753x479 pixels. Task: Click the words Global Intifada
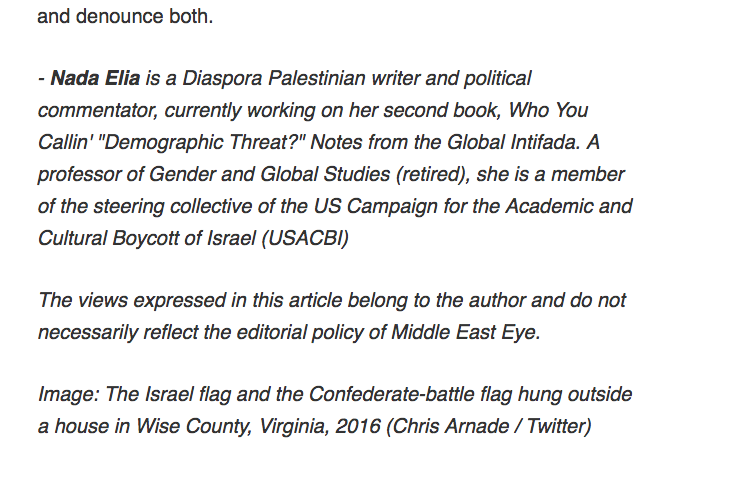click(x=513, y=142)
